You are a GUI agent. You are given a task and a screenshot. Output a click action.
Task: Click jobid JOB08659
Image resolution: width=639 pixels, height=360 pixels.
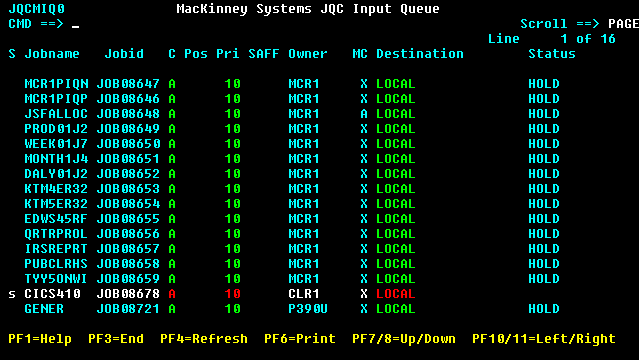tap(128, 279)
